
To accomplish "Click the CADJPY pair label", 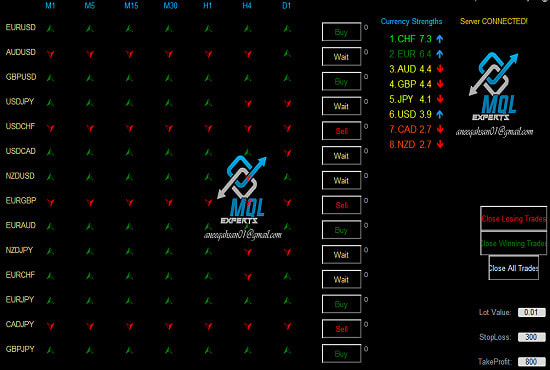I will [20, 324].
